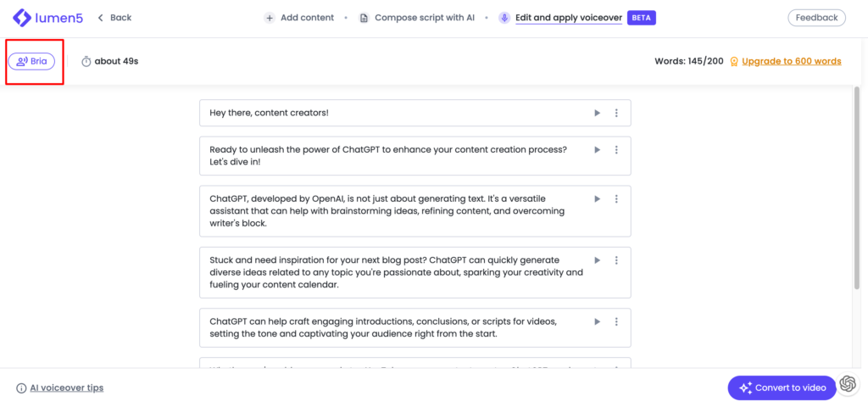The width and height of the screenshot is (868, 407).
Task: Play the 'Stuck and need inspiration' block
Action: coord(597,260)
